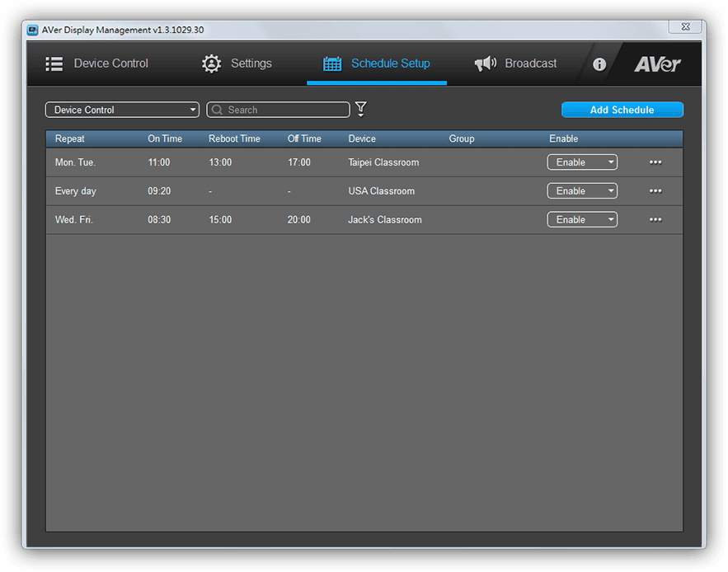Click the Taipei Classroom device cell
Image resolution: width=728 pixels, height=572 pixels.
383,162
